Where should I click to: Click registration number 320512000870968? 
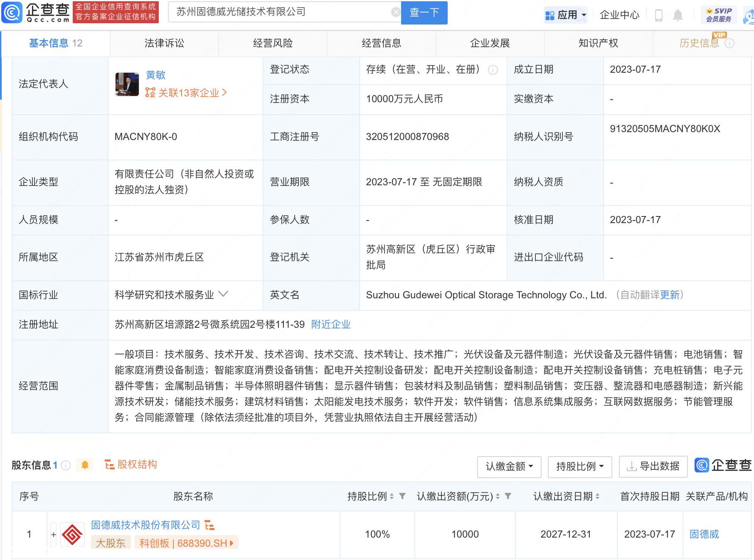[x=407, y=137]
